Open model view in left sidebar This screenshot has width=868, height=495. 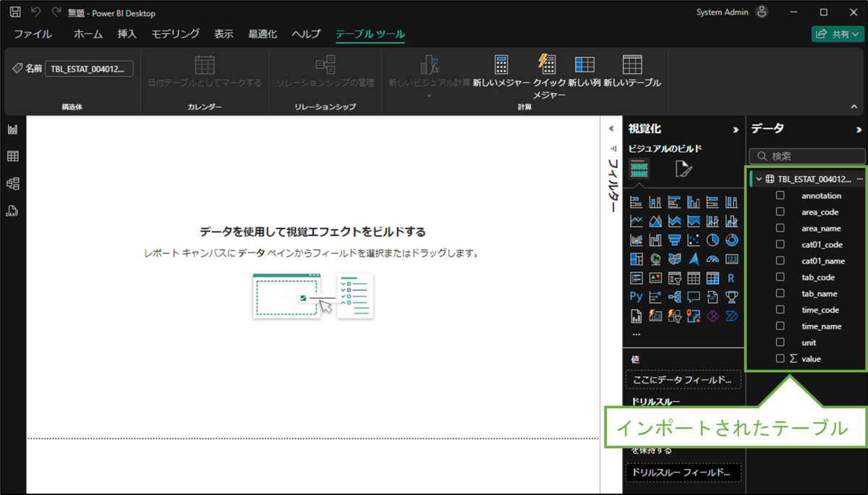(12, 183)
